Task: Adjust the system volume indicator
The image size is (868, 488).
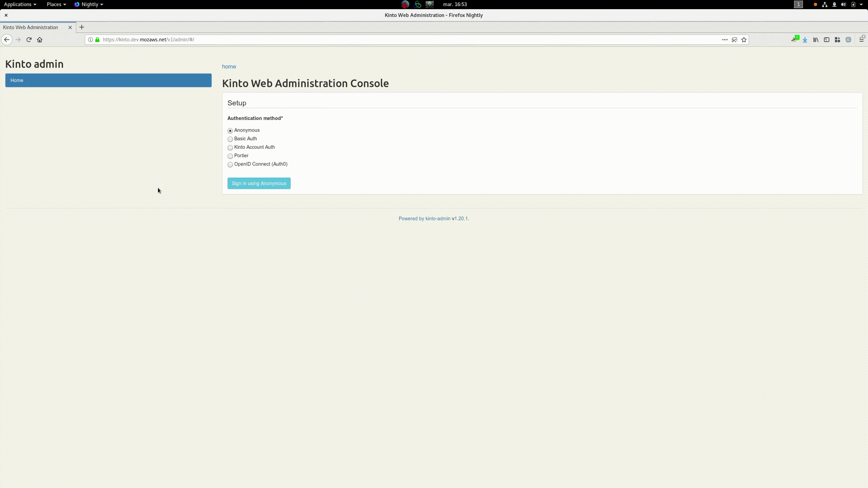Action: [x=843, y=4]
